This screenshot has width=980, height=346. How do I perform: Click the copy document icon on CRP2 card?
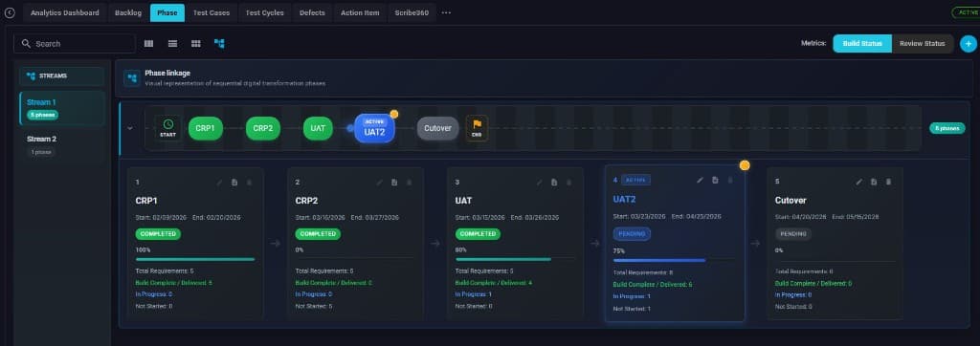[394, 183]
